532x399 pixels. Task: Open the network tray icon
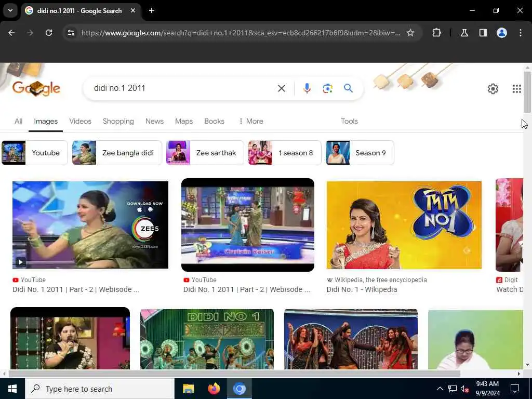click(453, 389)
